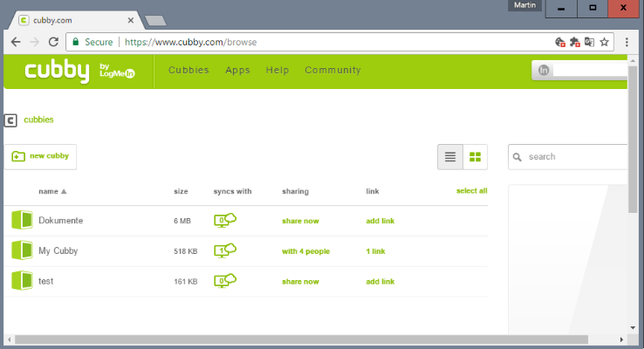
Task: Click add link for test
Action: tap(380, 282)
